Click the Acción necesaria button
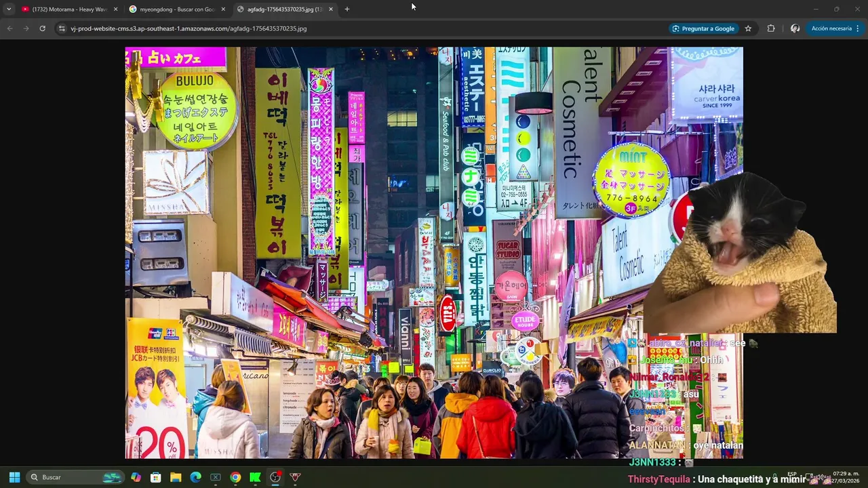The image size is (868, 488). 831,28
